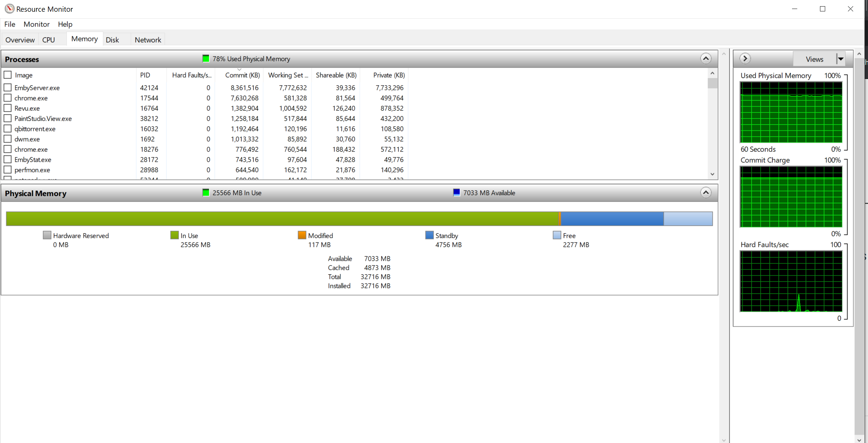Click the Standby legend blue icon

[x=429, y=235]
